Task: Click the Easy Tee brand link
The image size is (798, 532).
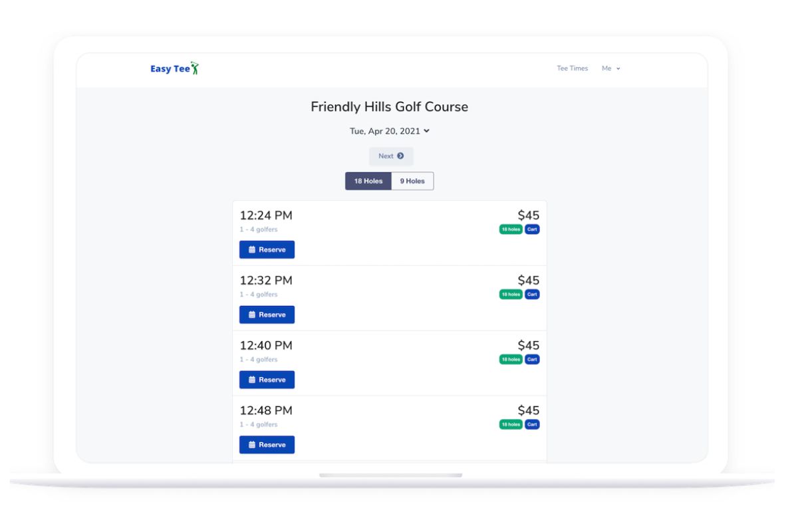Action: pyautogui.click(x=172, y=68)
